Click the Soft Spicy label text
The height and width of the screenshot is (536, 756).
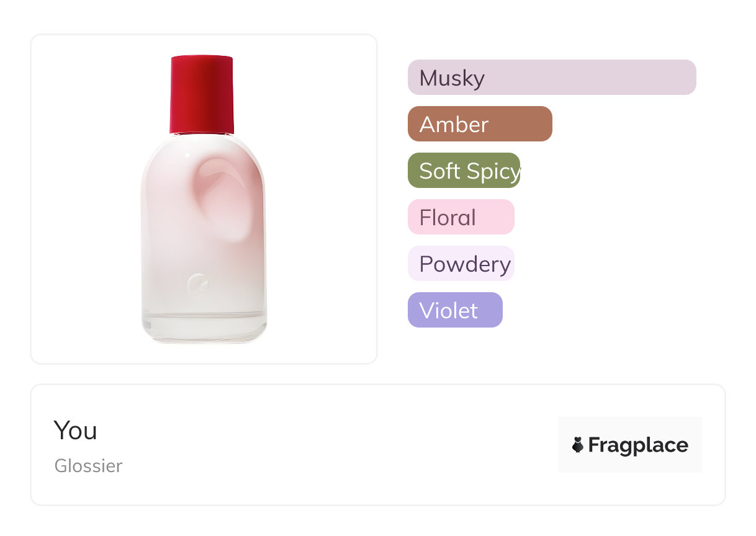click(470, 171)
